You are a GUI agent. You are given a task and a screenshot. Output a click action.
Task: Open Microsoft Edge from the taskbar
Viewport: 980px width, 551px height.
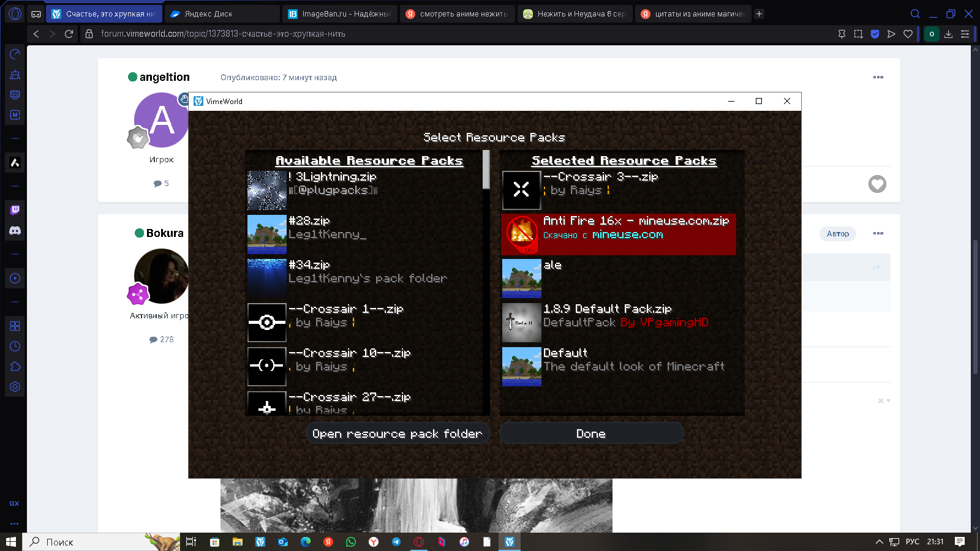[x=305, y=542]
